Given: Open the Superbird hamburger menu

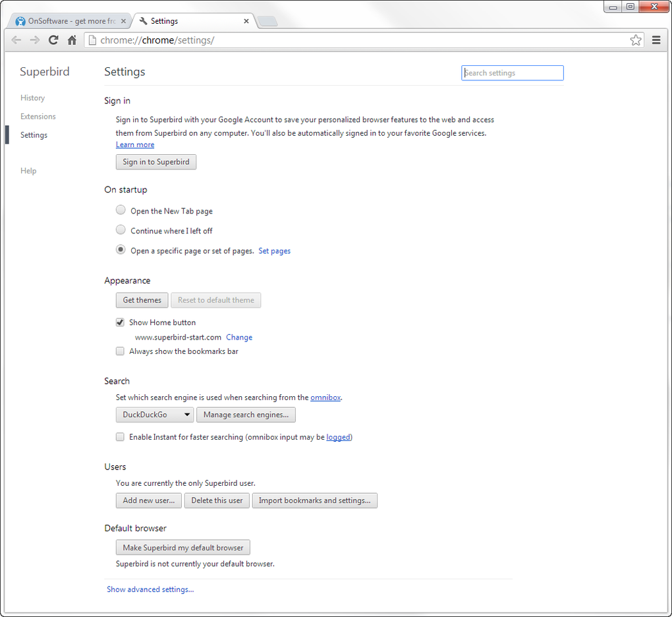Looking at the screenshot, I should click(x=656, y=40).
